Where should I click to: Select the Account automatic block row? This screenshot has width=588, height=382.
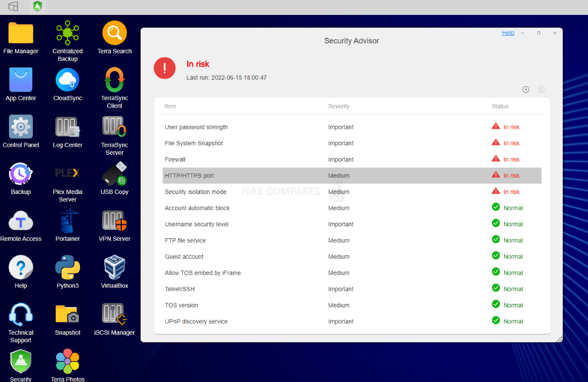pyautogui.click(x=352, y=208)
